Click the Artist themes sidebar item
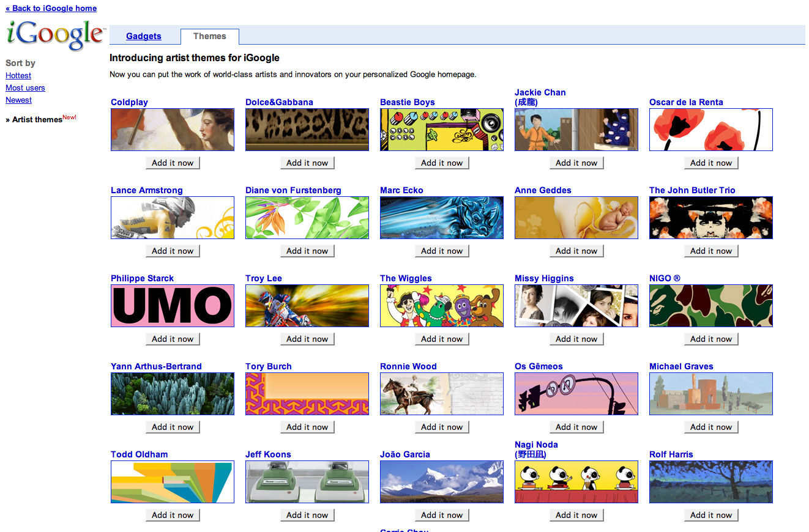809x532 pixels. (x=37, y=120)
